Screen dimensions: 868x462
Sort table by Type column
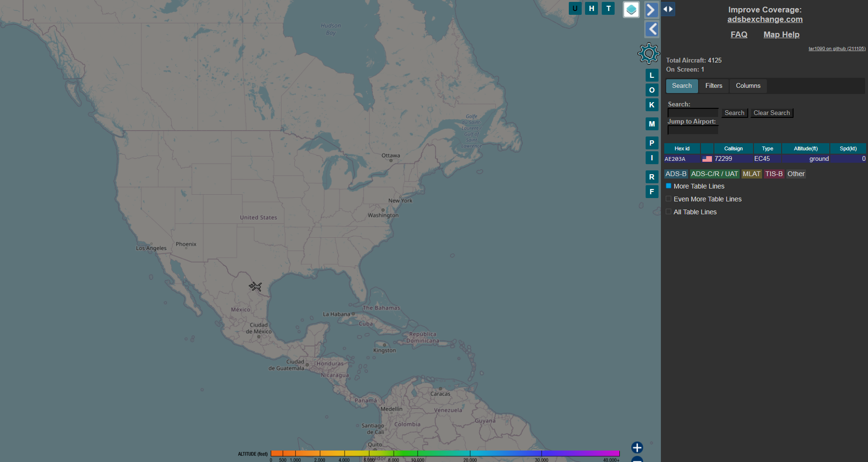click(767, 148)
